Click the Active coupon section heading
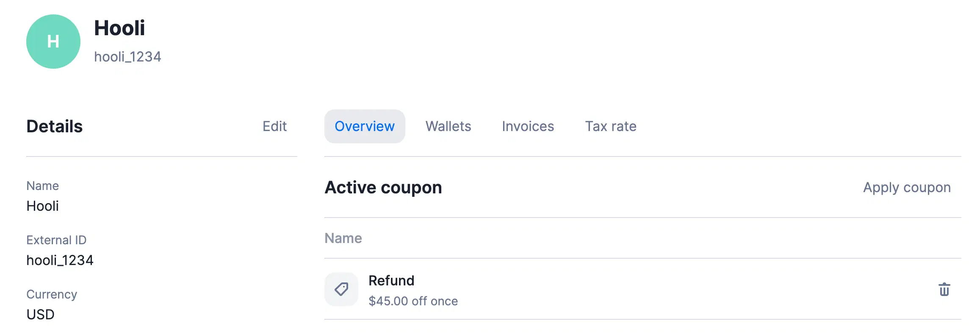This screenshot has height=335, width=980. click(383, 187)
